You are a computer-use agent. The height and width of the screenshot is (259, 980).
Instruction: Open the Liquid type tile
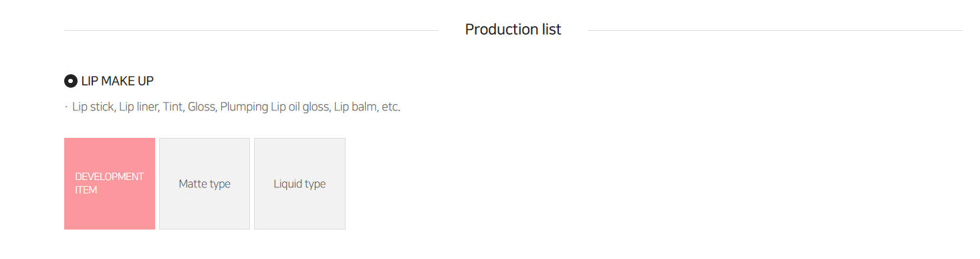pyautogui.click(x=299, y=183)
